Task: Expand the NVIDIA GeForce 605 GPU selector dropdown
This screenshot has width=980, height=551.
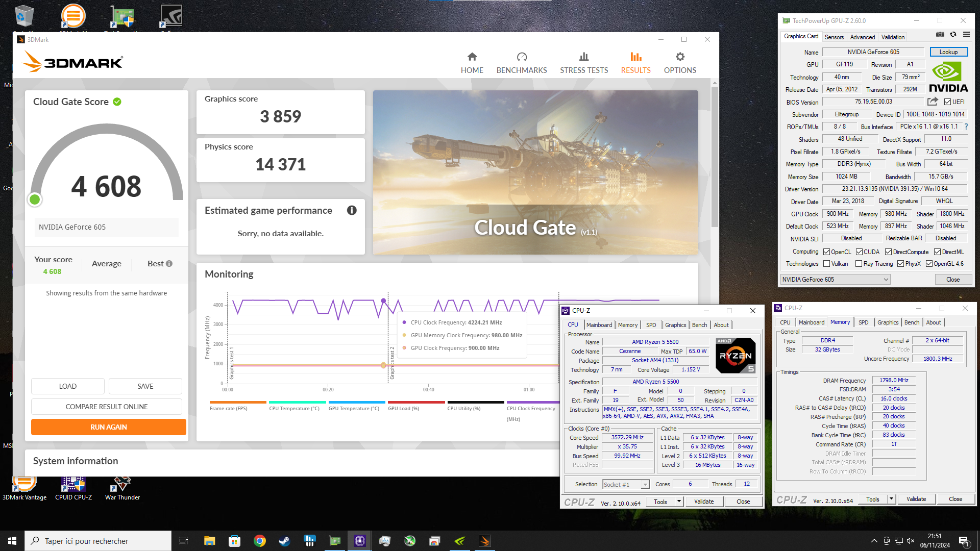Action: 835,280
